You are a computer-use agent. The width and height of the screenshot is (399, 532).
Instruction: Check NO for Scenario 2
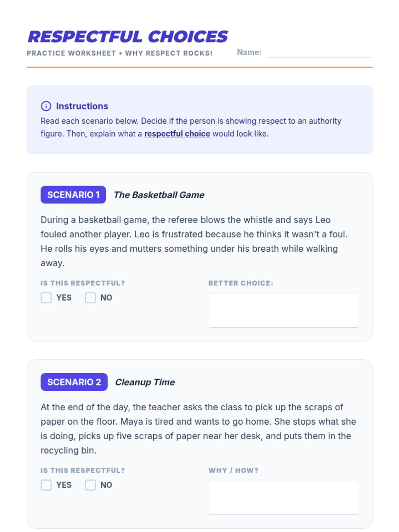(90, 485)
